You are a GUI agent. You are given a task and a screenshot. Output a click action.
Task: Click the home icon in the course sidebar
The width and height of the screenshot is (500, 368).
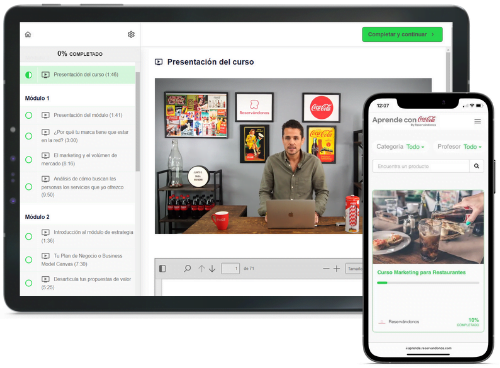point(28,34)
